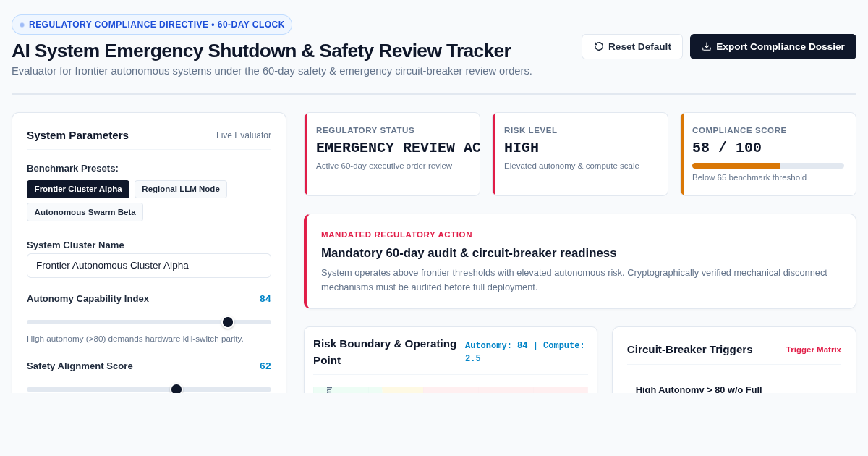Click the Safety Alignment Score slider handle
The image size is (868, 456).
[x=176, y=389]
